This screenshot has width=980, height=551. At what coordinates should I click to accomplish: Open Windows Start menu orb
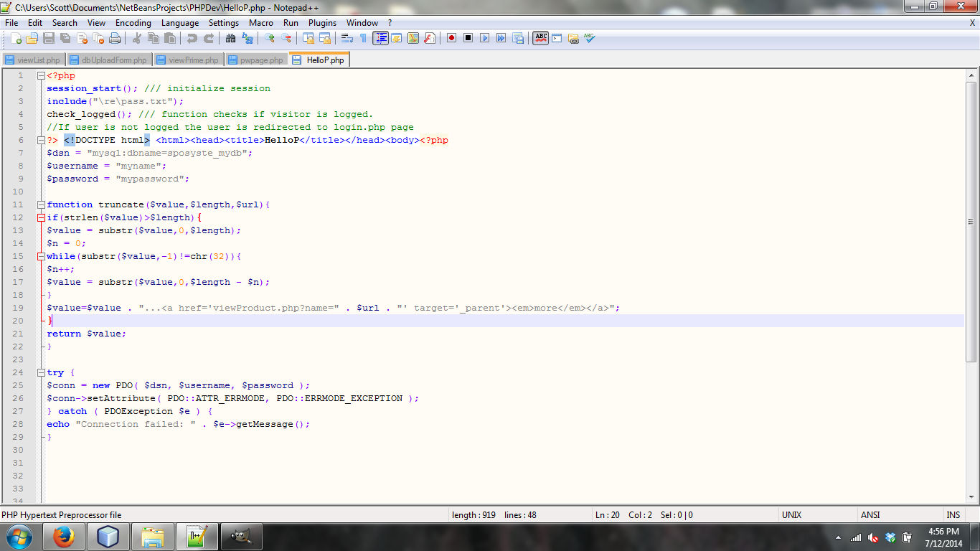pyautogui.click(x=19, y=537)
